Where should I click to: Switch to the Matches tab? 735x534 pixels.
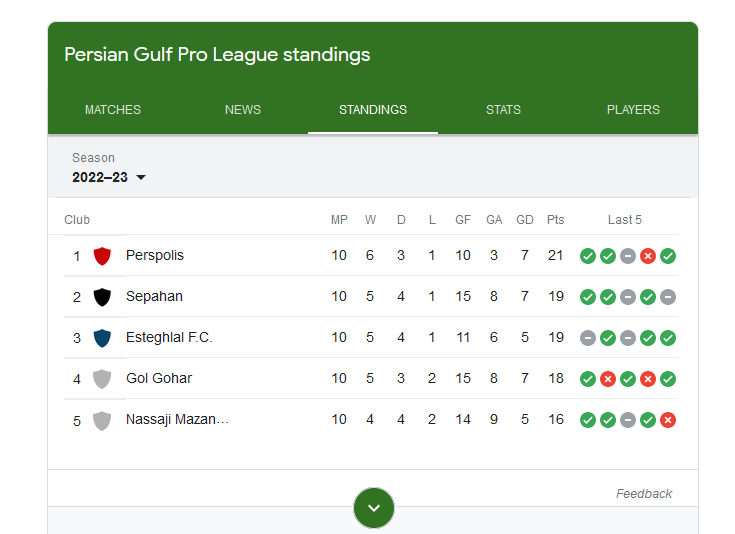tap(113, 110)
